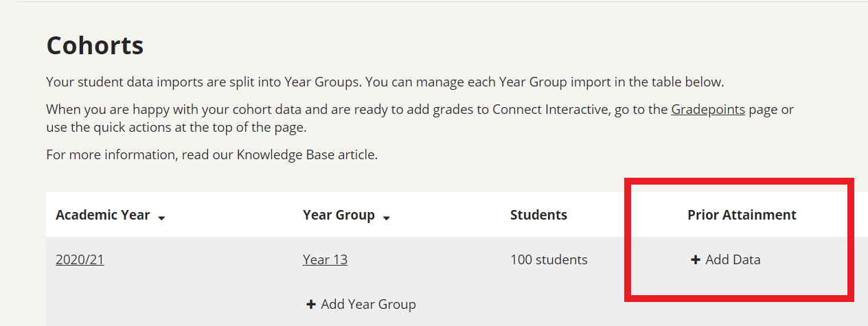Click the Students column header
868x326 pixels.
click(x=538, y=215)
